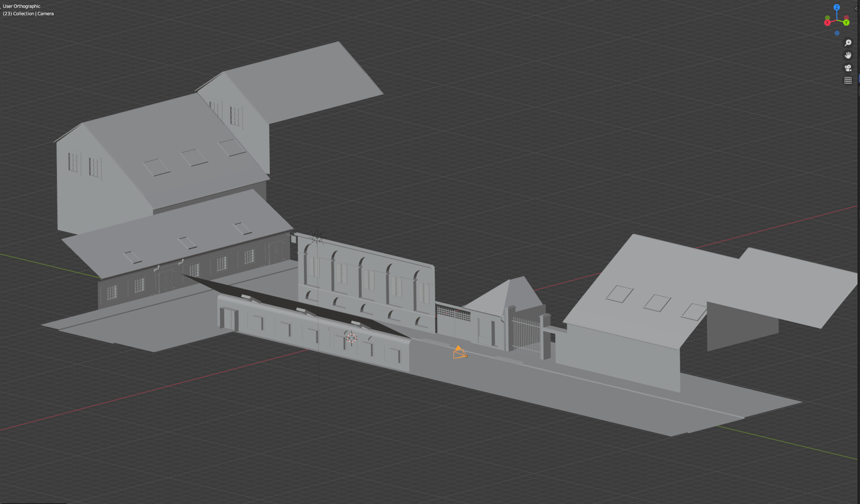Click the Y axis ball on the navigation gizmo
860x504 pixels.
[846, 22]
